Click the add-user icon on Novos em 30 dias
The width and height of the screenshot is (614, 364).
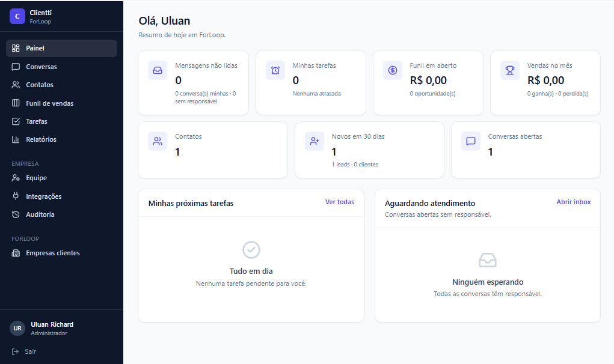[x=315, y=141]
